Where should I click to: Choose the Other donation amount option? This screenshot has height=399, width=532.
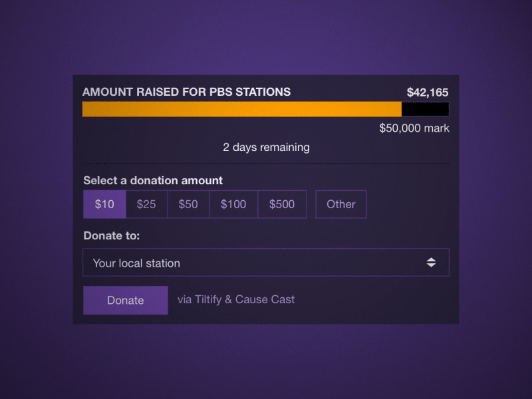(340, 204)
